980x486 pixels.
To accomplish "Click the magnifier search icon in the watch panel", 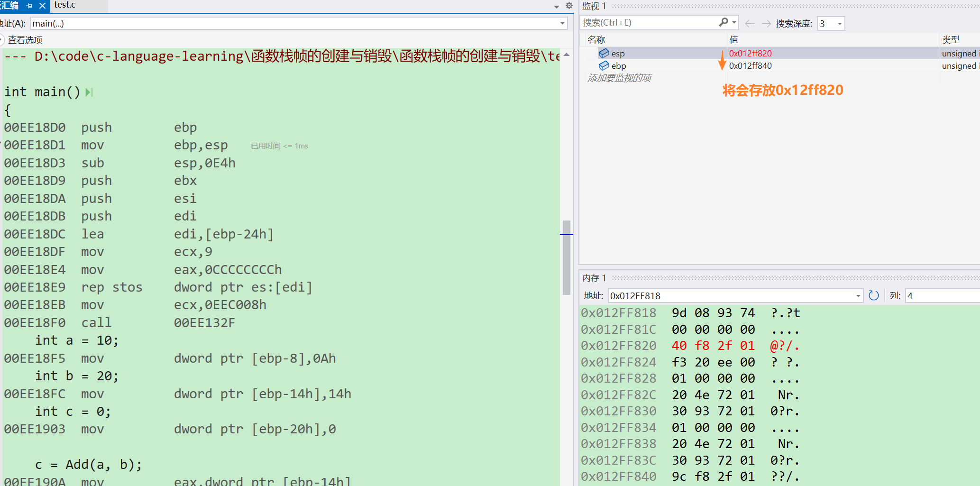I will coord(723,22).
